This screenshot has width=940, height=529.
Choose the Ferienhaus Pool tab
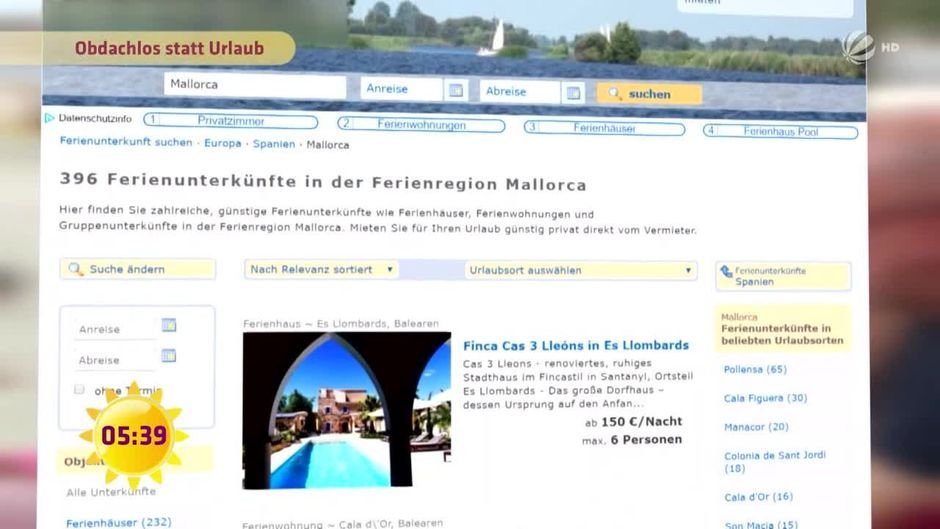[x=780, y=131]
